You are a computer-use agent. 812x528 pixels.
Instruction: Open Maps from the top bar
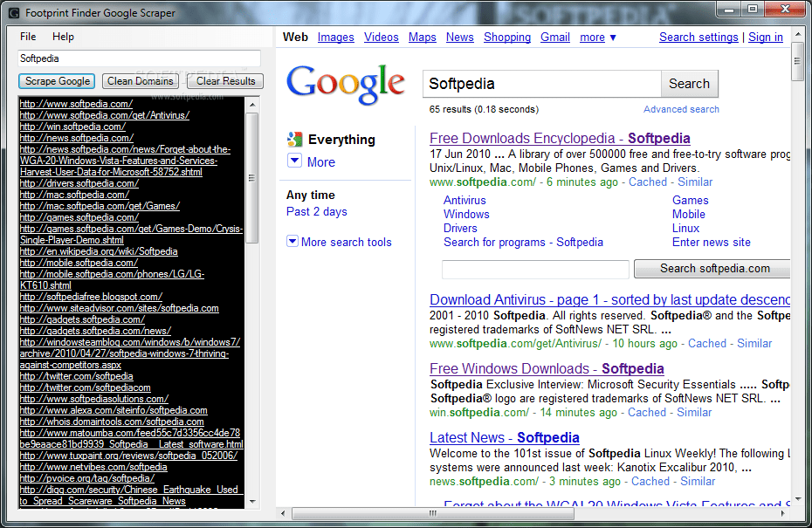(x=422, y=38)
